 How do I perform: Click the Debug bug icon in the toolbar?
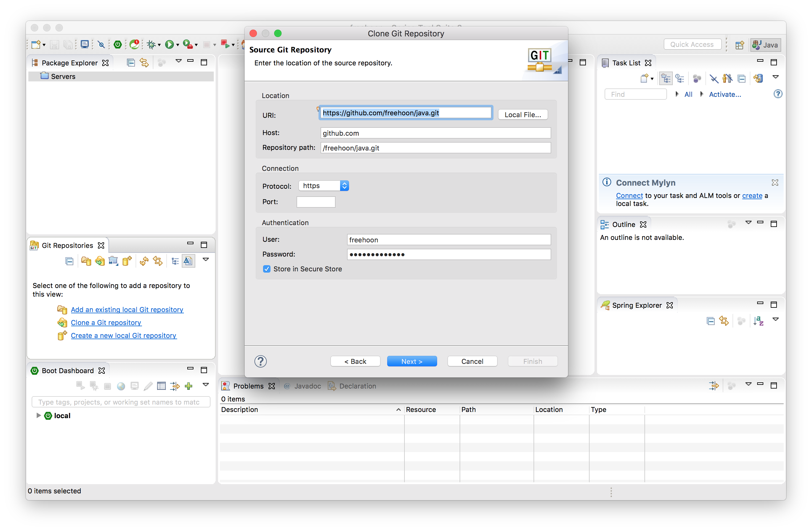pos(151,44)
